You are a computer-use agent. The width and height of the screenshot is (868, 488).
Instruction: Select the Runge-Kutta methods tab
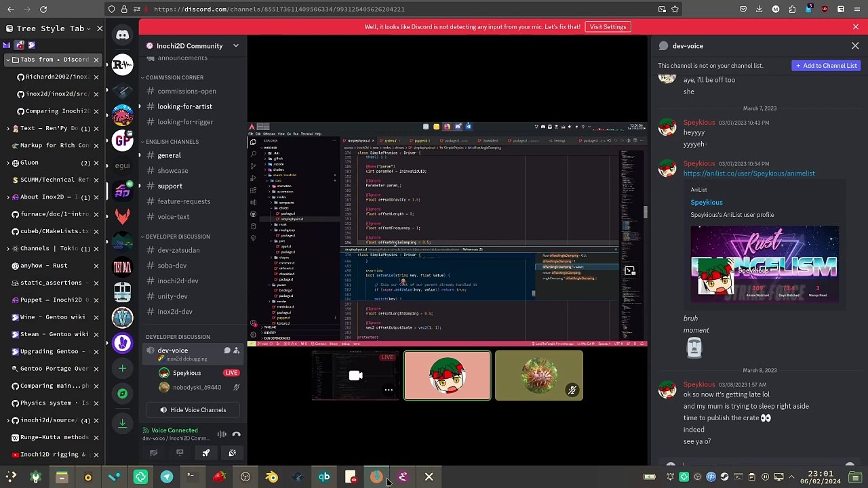[x=53, y=437]
